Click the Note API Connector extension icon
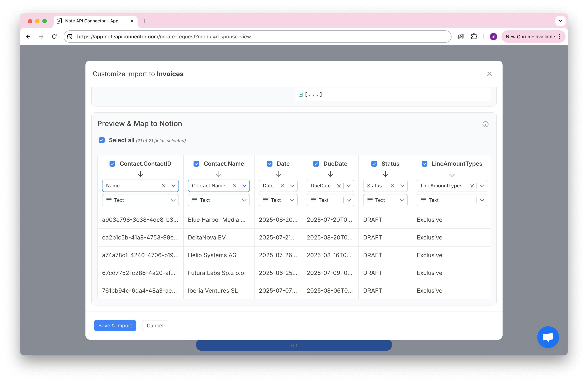The width and height of the screenshot is (588, 382). pyautogui.click(x=461, y=37)
